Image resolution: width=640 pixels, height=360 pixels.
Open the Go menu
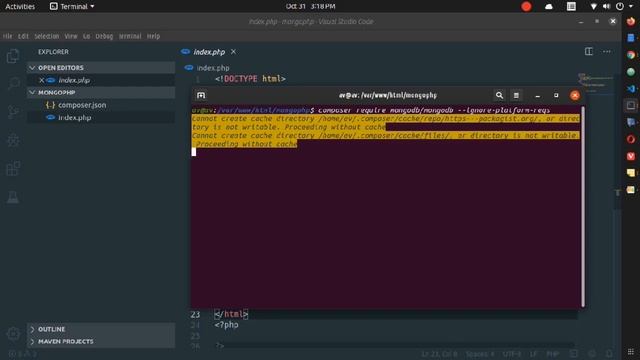tap(87, 36)
